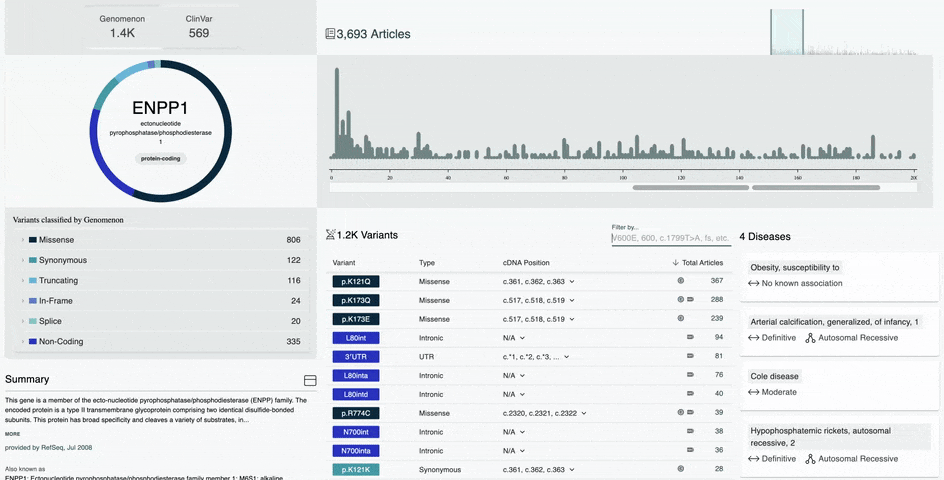
Task: Click the Truncating light blue color swatch
Action: point(33,281)
